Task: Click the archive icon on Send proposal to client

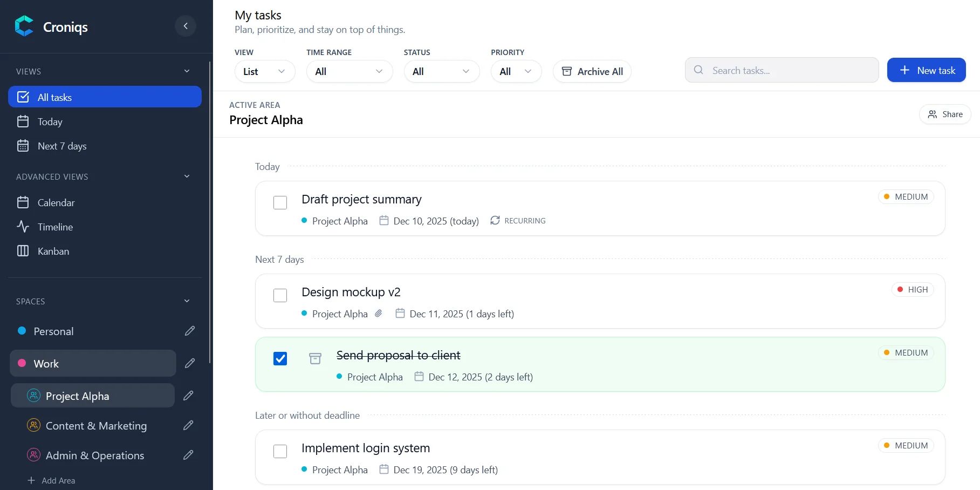Action: pyautogui.click(x=315, y=358)
